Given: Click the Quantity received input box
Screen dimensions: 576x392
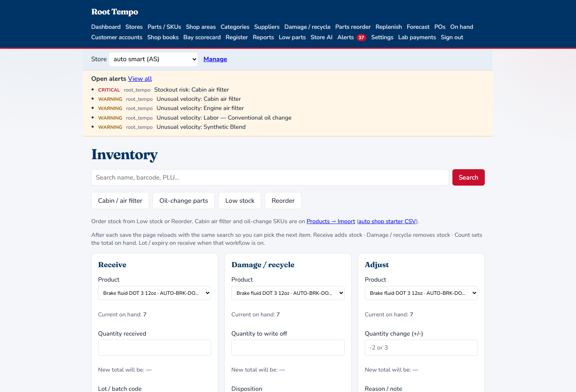Looking at the screenshot, I should coord(154,348).
